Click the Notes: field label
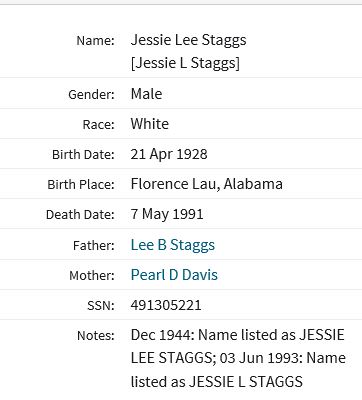This screenshot has width=362, height=400. [x=96, y=335]
